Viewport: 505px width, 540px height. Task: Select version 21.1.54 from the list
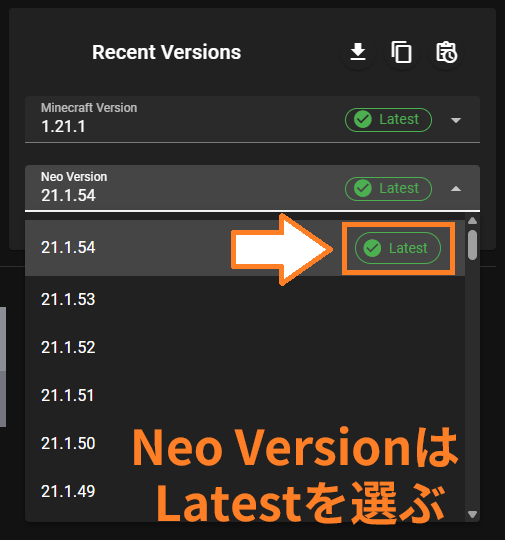tap(245, 248)
